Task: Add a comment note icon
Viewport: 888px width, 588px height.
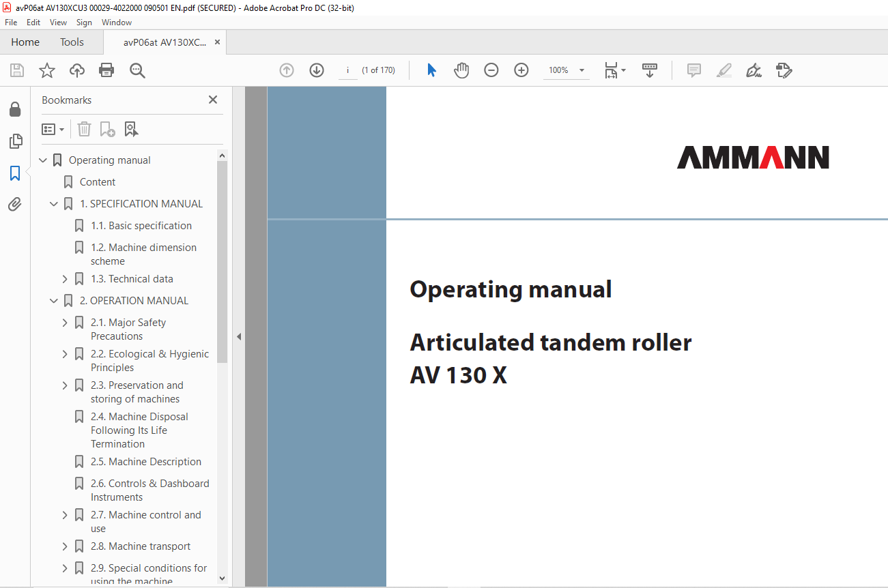Action: [x=694, y=70]
